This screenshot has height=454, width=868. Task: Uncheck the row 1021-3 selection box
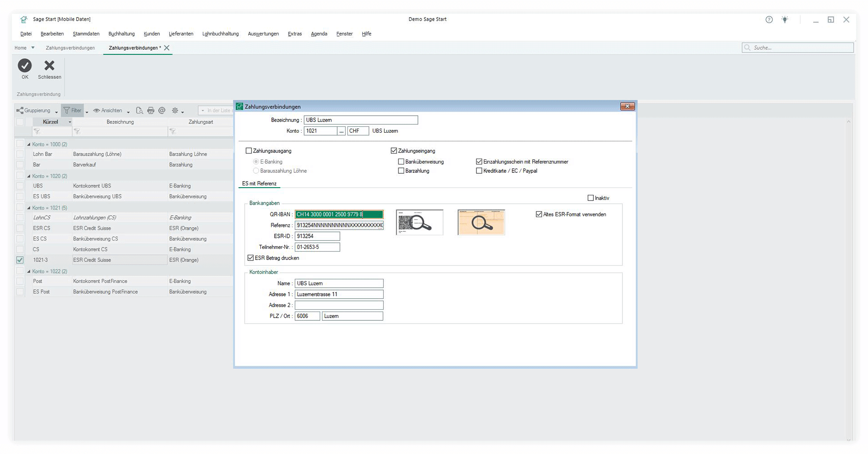pyautogui.click(x=20, y=260)
